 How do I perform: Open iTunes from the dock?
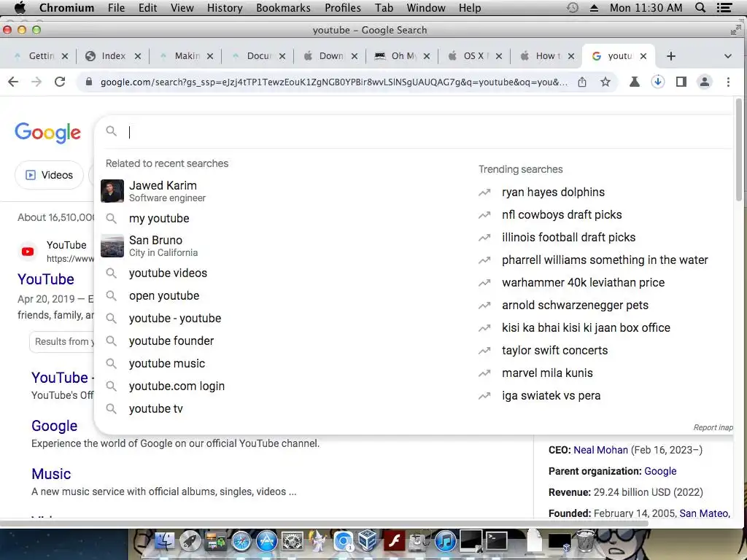[x=446, y=541]
